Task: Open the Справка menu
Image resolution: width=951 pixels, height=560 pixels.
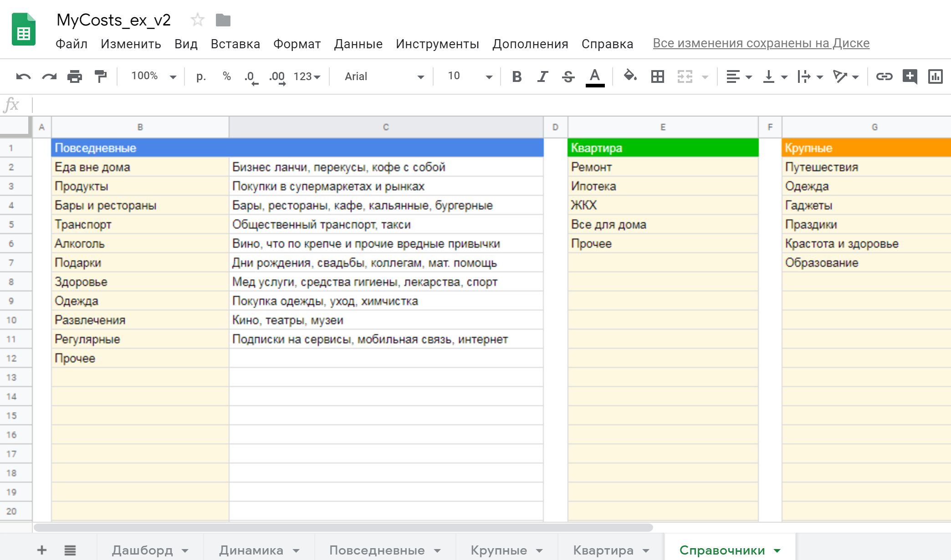Action: click(x=607, y=44)
